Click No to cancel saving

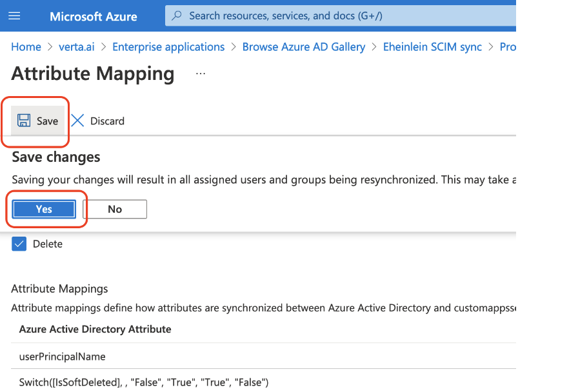[115, 209]
